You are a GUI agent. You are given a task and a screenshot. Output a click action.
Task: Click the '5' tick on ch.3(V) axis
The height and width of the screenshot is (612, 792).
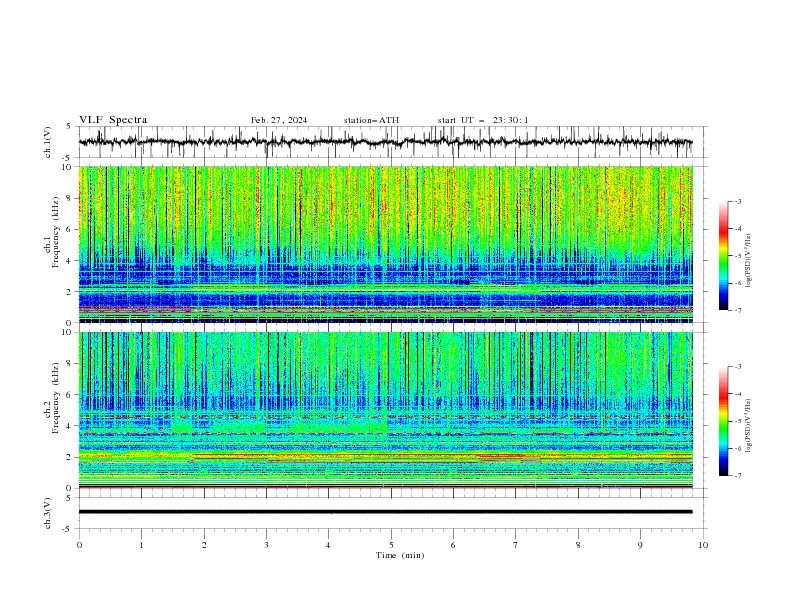[69, 497]
